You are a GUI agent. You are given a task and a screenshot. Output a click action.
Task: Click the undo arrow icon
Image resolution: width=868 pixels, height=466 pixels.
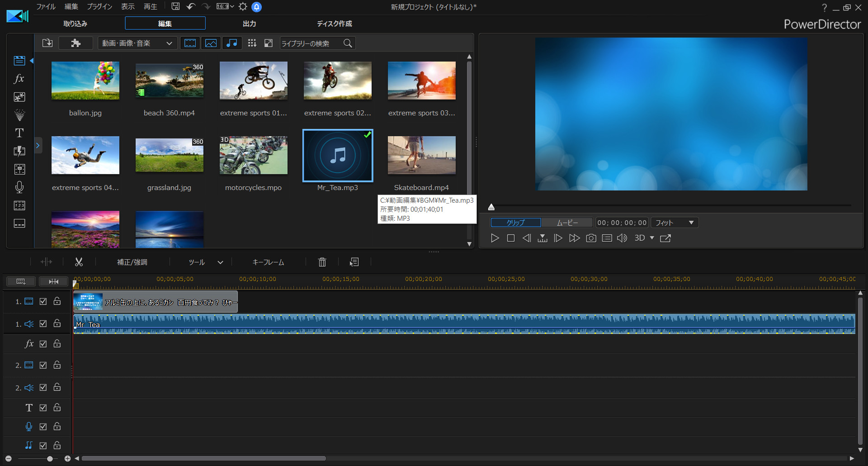point(191,6)
